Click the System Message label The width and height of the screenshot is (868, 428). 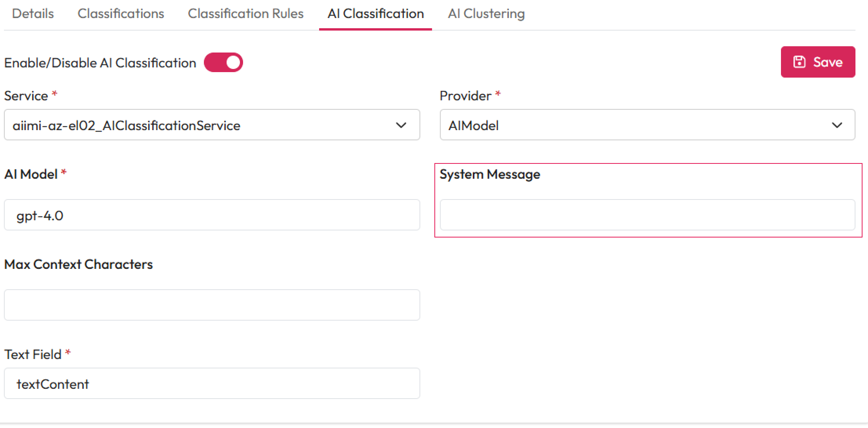(x=490, y=174)
